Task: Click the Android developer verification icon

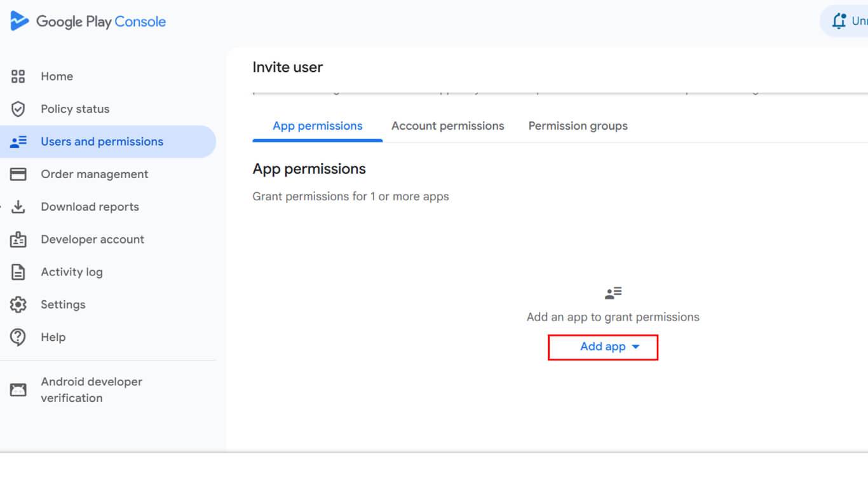Action: click(x=18, y=390)
